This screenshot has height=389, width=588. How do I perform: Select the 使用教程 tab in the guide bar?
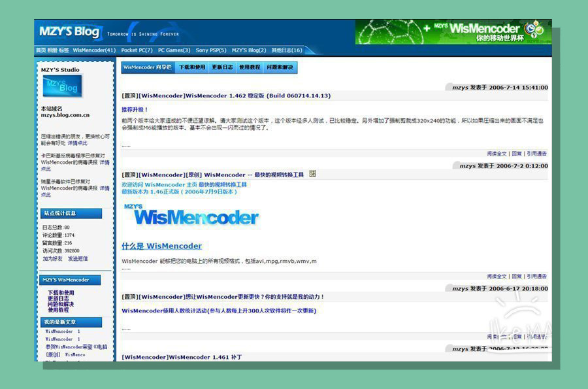pyautogui.click(x=250, y=67)
